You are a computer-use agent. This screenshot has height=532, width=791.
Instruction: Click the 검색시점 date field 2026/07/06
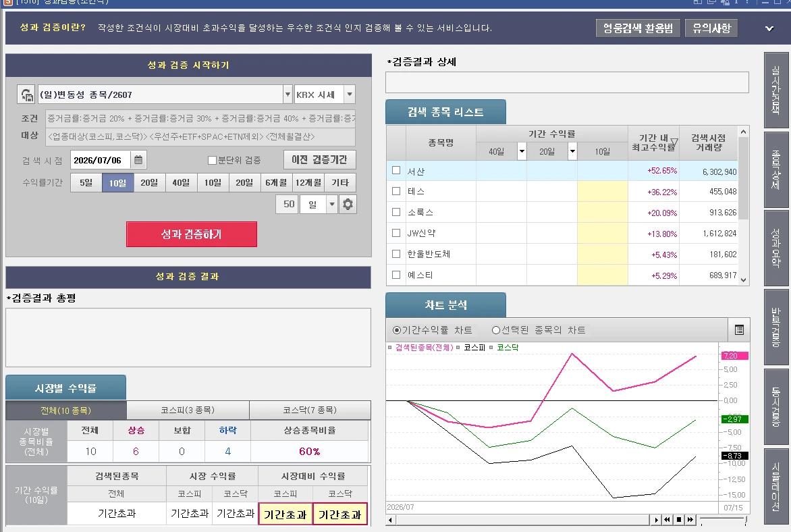pyautogui.click(x=101, y=160)
